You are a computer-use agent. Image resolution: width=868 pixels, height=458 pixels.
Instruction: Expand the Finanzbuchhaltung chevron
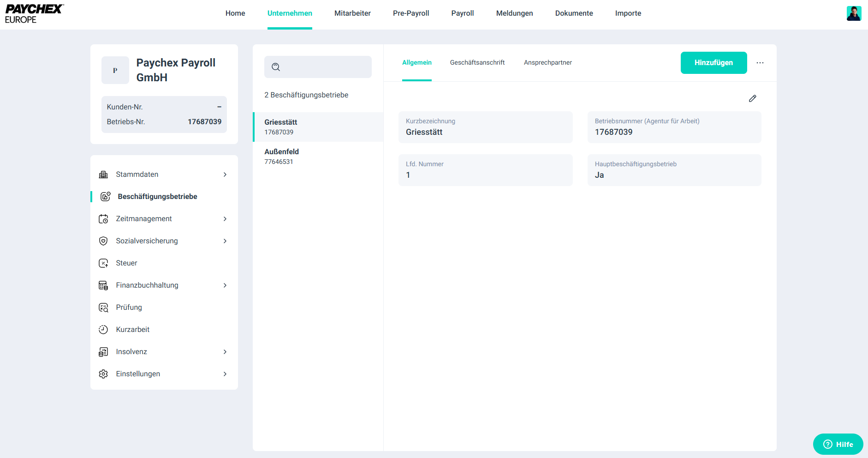click(x=225, y=285)
